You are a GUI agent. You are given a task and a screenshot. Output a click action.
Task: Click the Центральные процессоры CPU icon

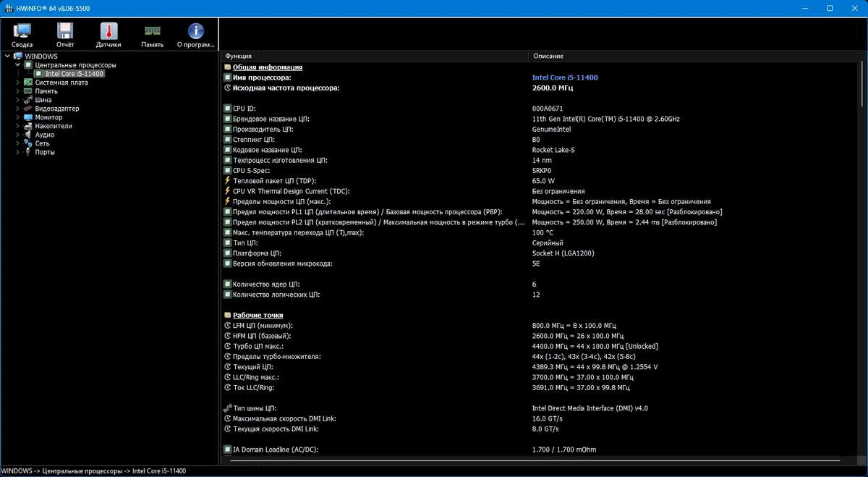coord(28,64)
